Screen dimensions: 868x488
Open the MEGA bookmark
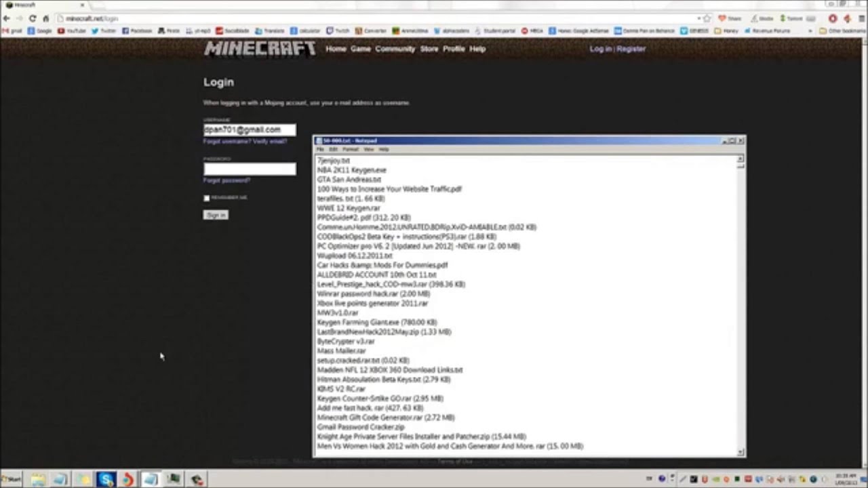point(532,30)
